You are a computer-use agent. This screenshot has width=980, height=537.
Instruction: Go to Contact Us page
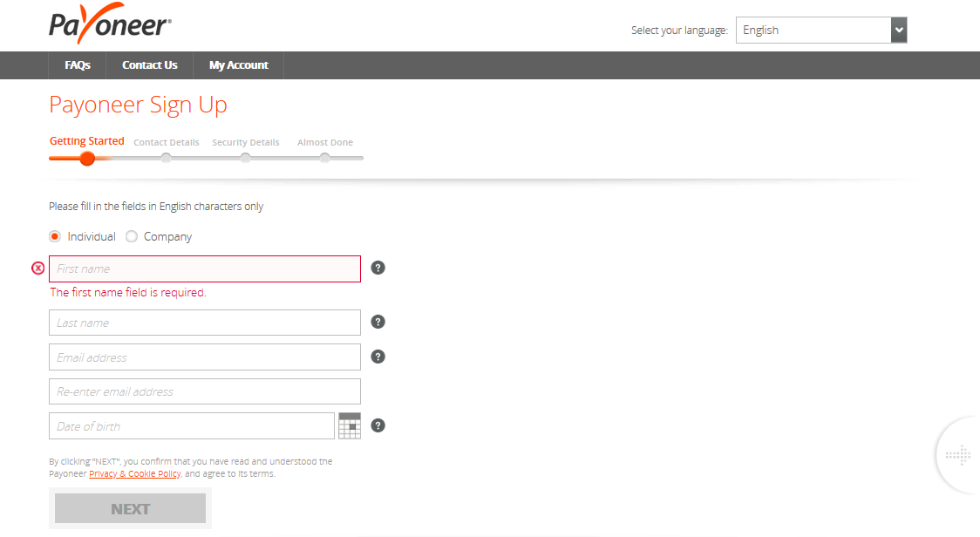[x=150, y=65]
